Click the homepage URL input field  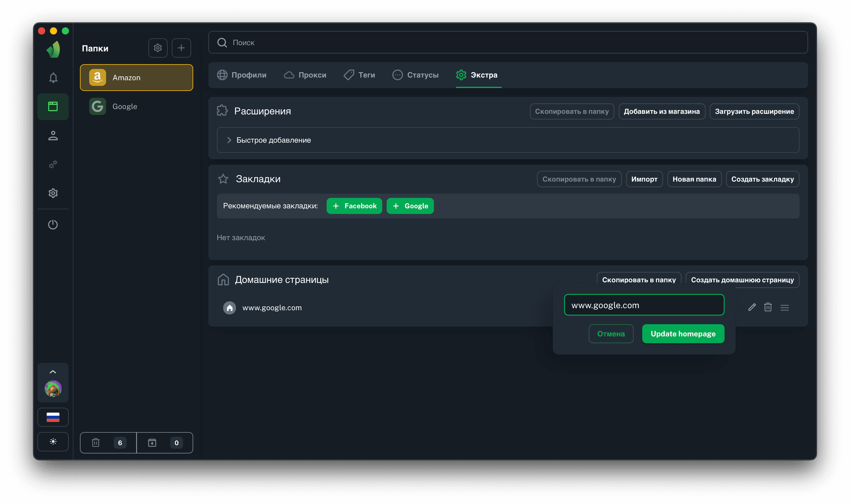[644, 305]
